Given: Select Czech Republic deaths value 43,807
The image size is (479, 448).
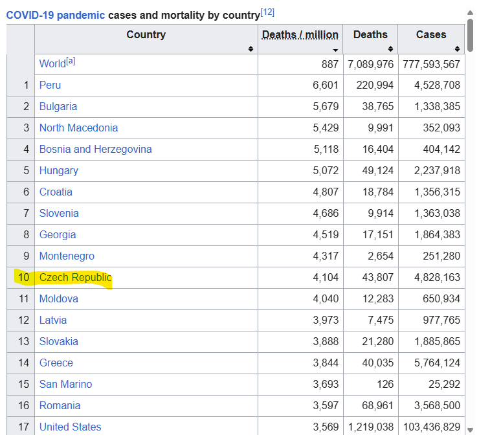Looking at the screenshot, I should [378, 278].
